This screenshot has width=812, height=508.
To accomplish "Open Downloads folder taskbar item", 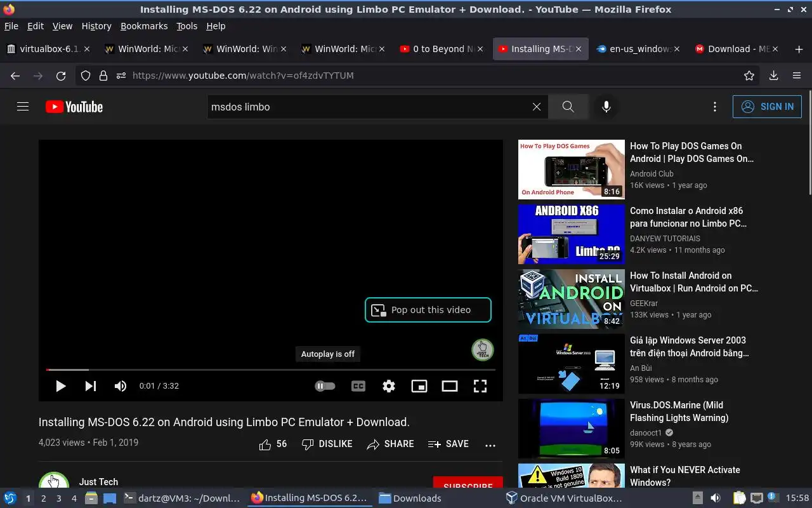I will [410, 498].
